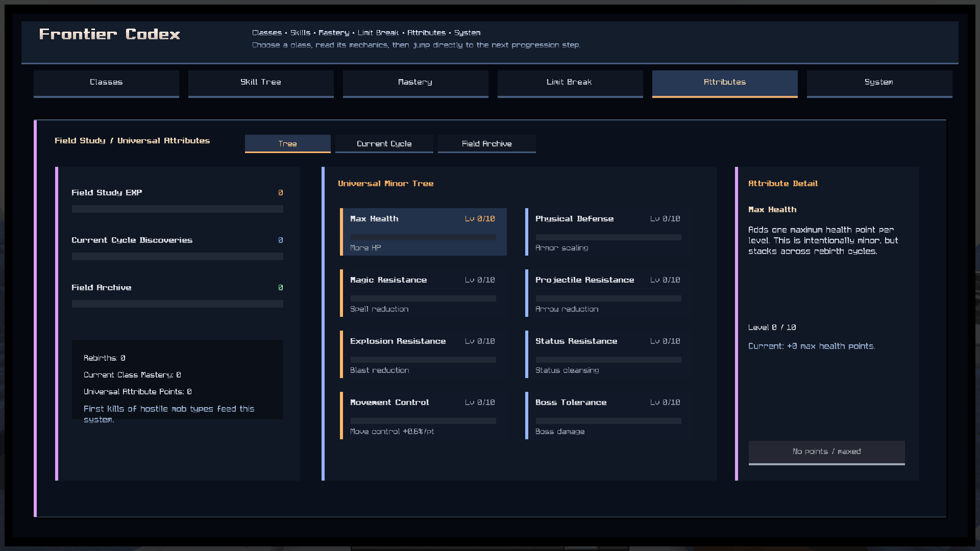Click the Attribute Detail heading
Screen dimensions: 980x551
tap(783, 184)
